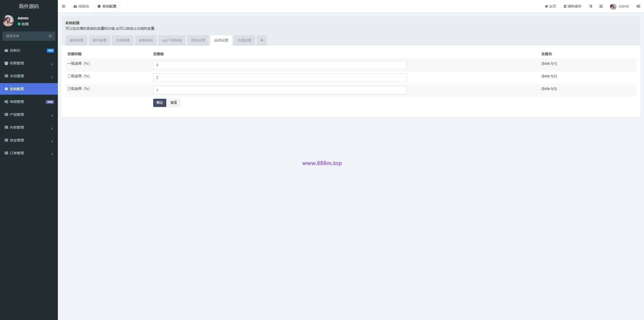The height and width of the screenshot is (320, 644).
Task: Open 控制台 in the sidebar
Action: 29,50
